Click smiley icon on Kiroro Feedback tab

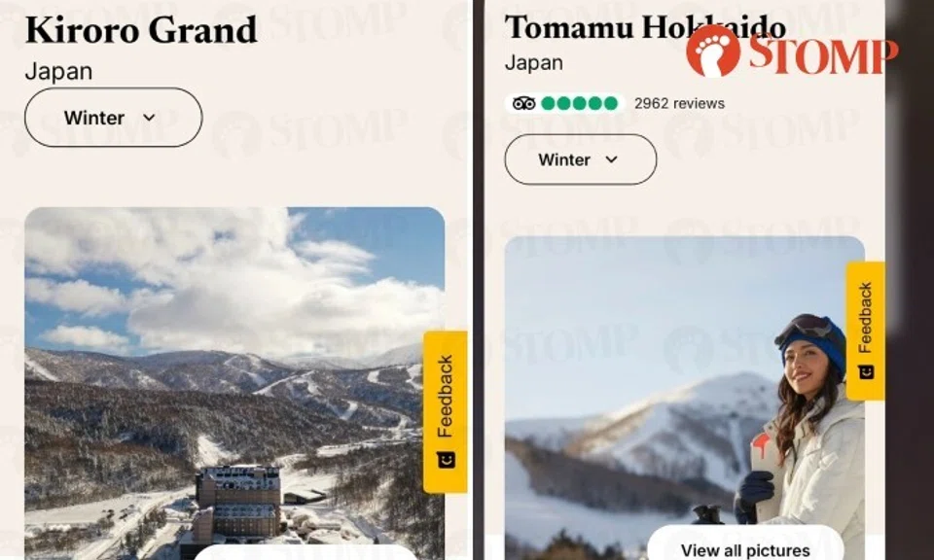tap(446, 460)
